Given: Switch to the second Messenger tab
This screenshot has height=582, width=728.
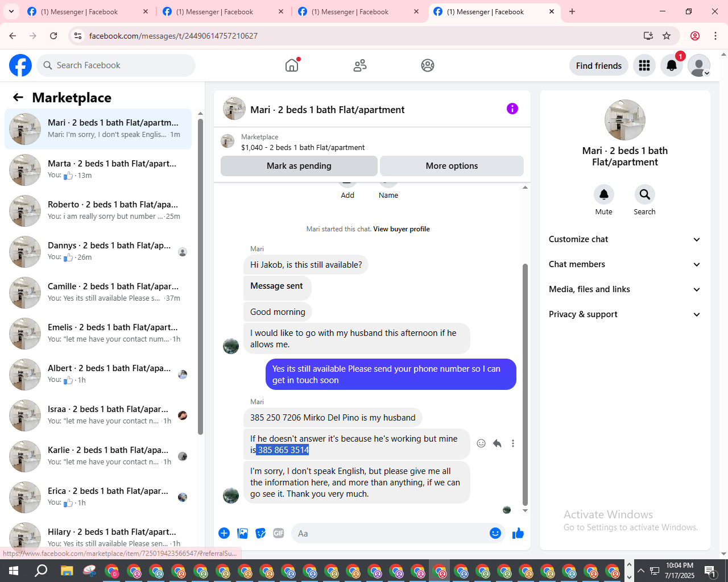Looking at the screenshot, I should (x=223, y=11).
